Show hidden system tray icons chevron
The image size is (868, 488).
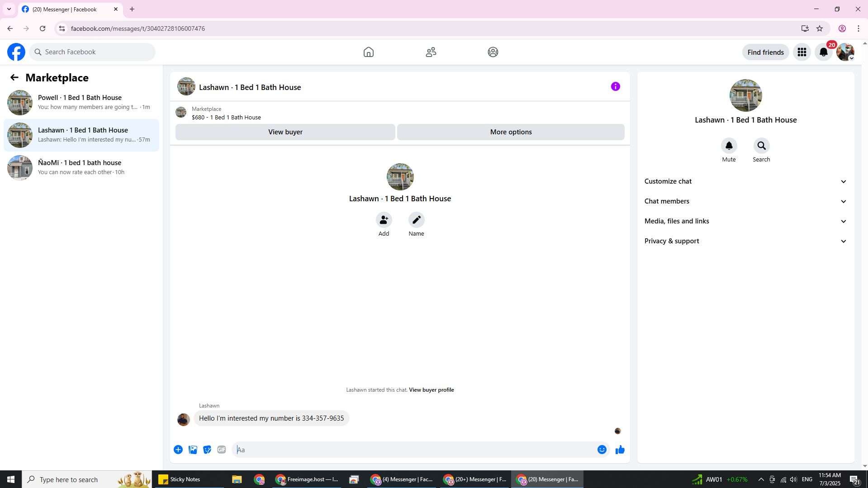761,479
